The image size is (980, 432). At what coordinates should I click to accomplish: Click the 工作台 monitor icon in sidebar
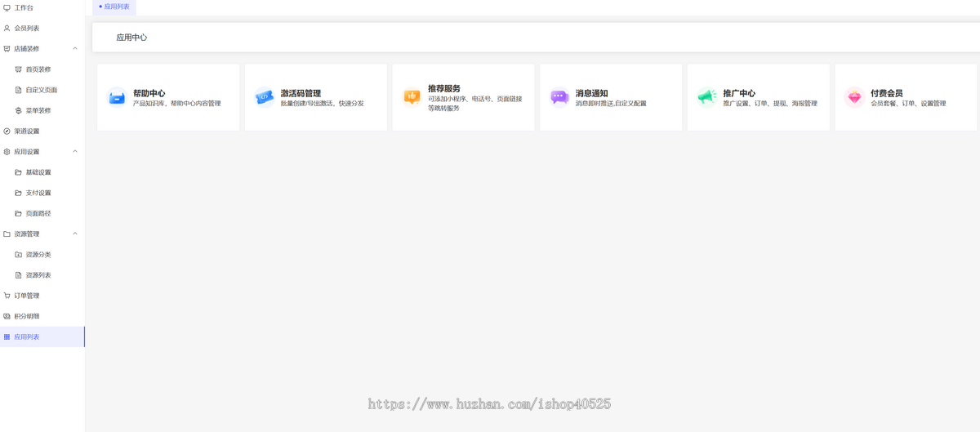[x=7, y=7]
